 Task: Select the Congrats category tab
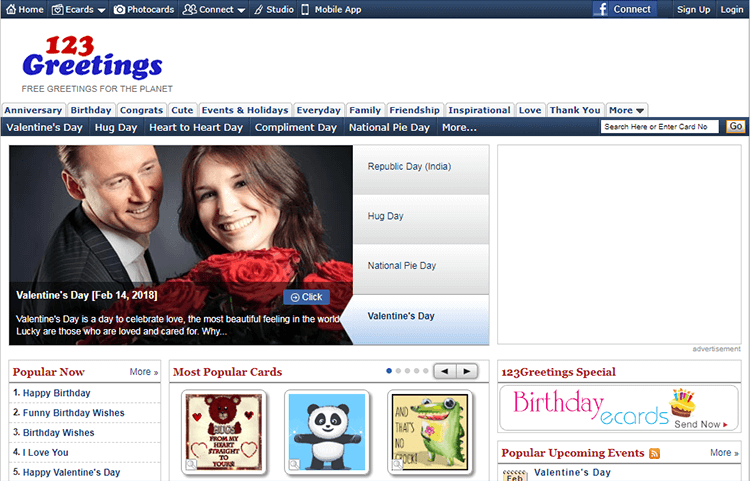click(x=142, y=110)
